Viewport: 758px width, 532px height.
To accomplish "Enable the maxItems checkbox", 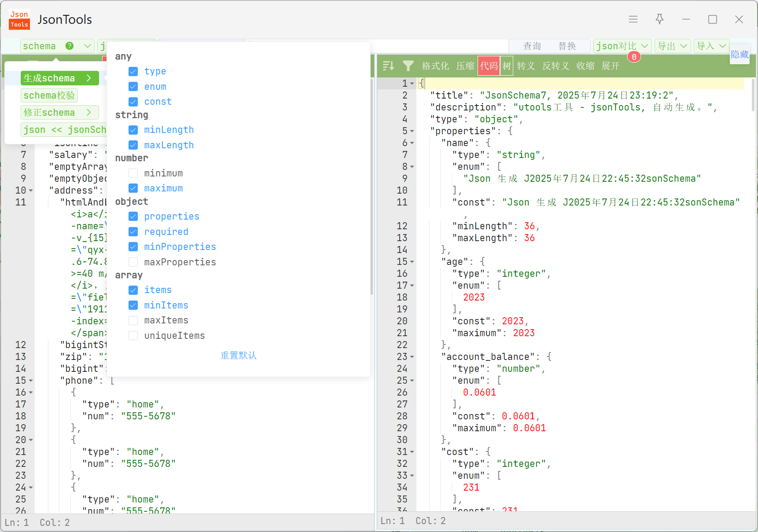I will (133, 320).
